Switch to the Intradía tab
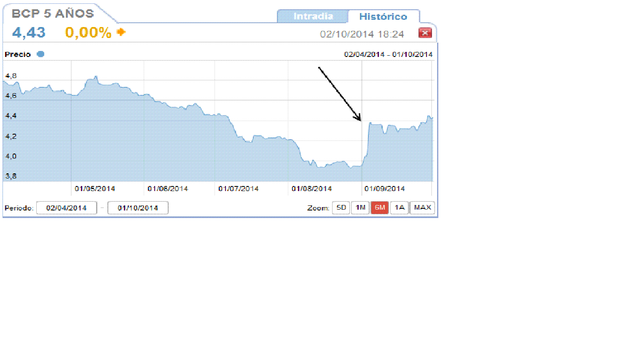 coord(313,16)
